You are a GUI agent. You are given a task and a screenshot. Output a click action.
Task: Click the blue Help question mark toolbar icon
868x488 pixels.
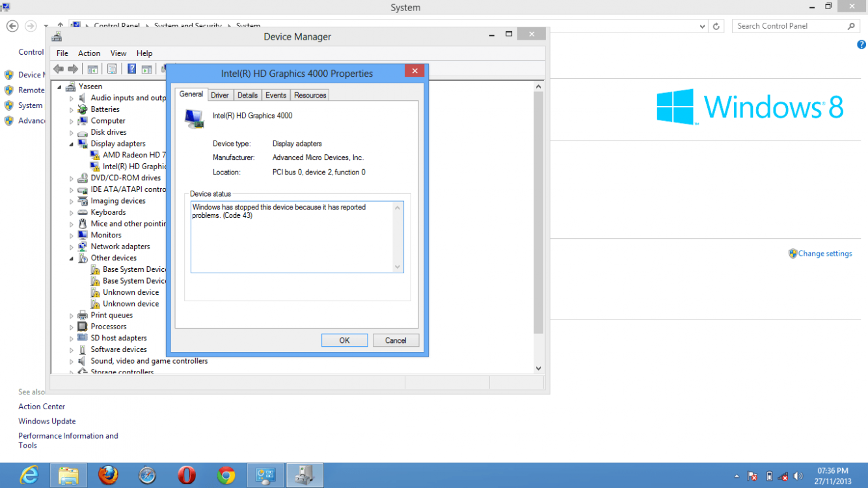(x=131, y=69)
